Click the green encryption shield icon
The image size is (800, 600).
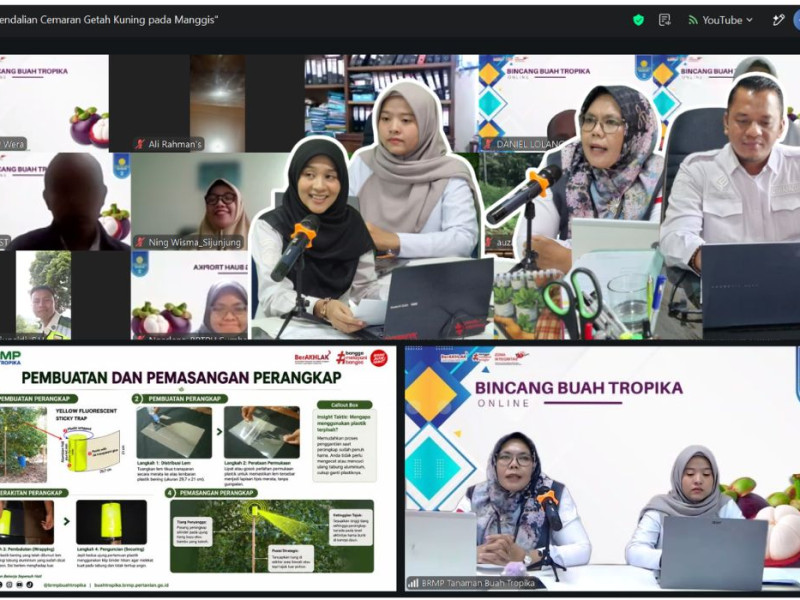click(x=638, y=20)
